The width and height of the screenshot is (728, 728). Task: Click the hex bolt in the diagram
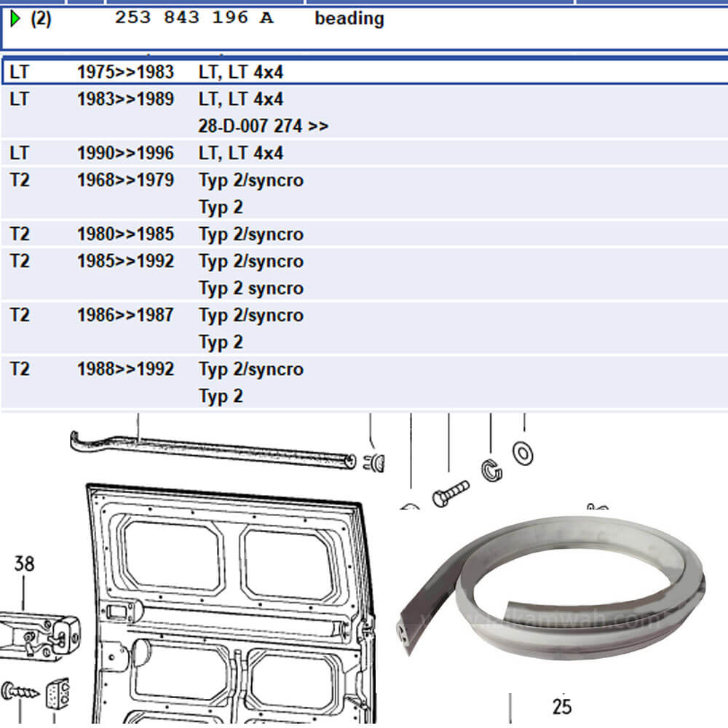click(x=451, y=495)
